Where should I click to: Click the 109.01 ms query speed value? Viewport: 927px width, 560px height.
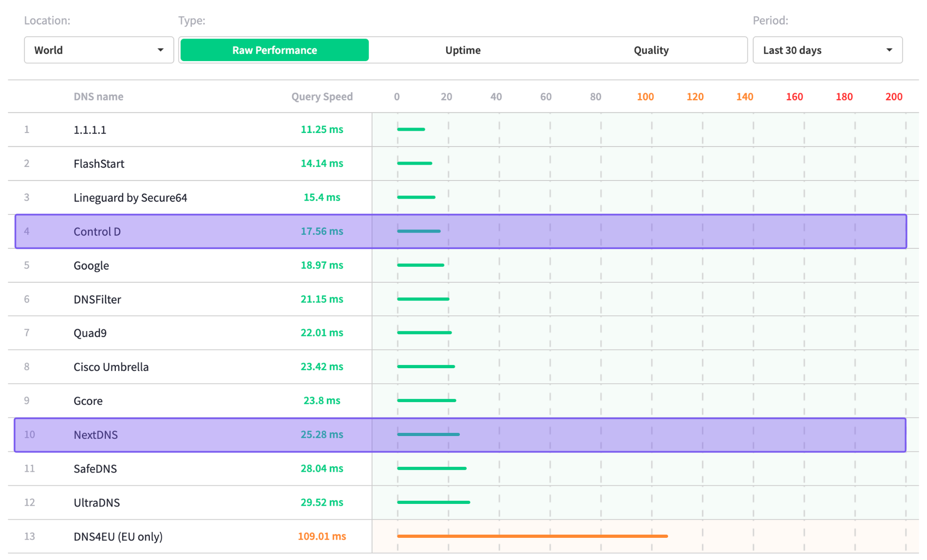point(322,536)
